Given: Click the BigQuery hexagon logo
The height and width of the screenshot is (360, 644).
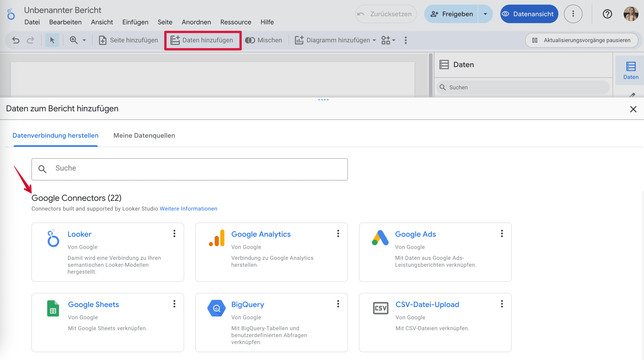Looking at the screenshot, I should [x=217, y=308].
